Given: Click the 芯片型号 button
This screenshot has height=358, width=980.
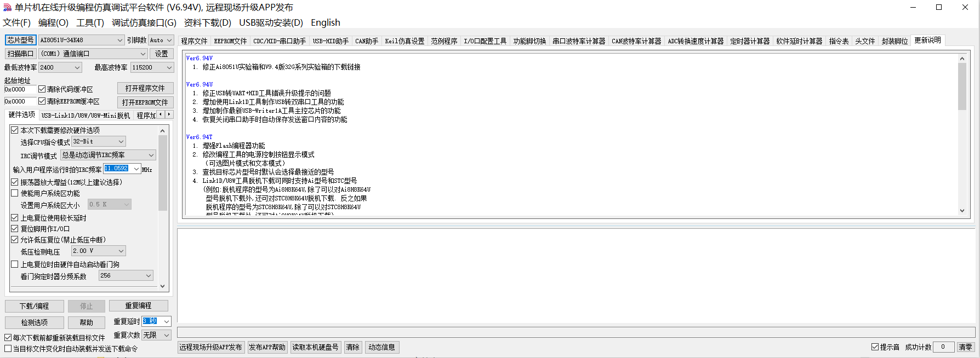Looking at the screenshot, I should 20,40.
